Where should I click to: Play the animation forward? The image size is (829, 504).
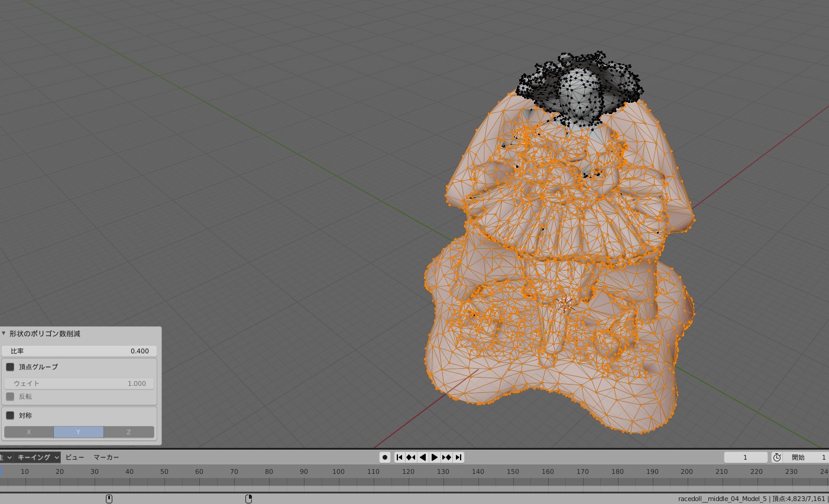point(435,457)
